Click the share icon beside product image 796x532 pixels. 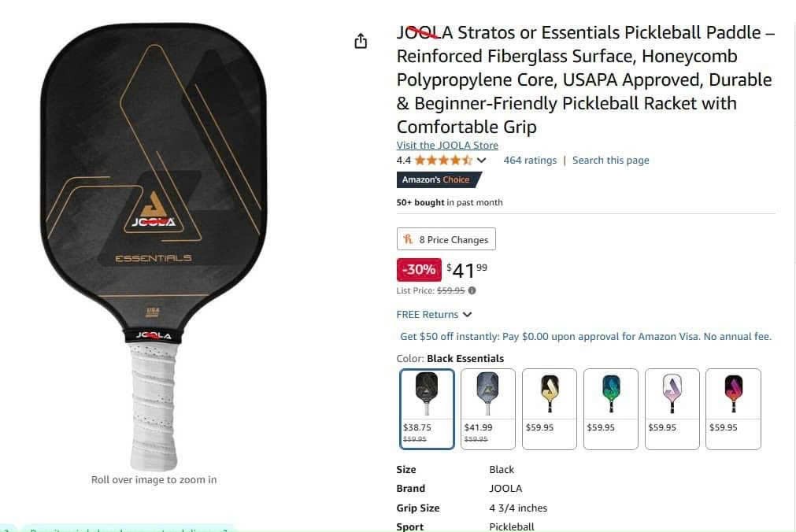[x=361, y=41]
